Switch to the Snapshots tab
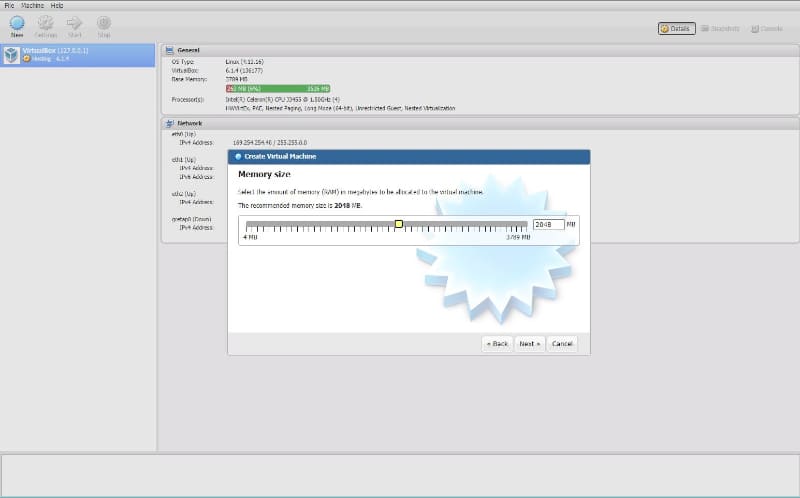800x498 pixels. coord(720,29)
